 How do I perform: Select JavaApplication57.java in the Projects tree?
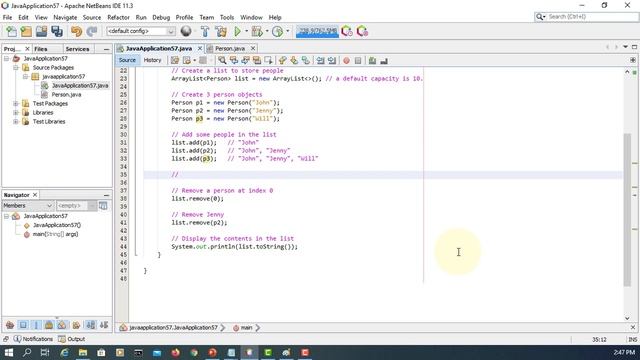click(80, 86)
